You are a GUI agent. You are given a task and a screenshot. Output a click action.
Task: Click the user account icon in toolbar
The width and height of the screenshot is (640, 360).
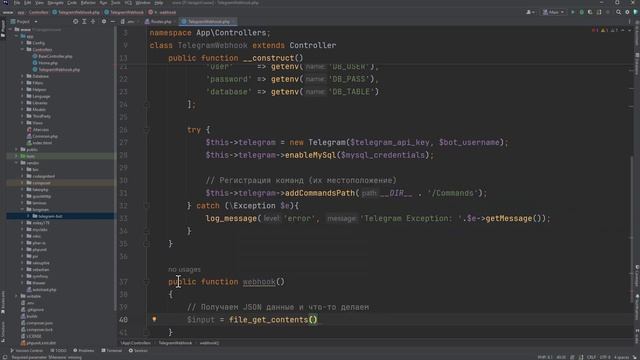530,12
